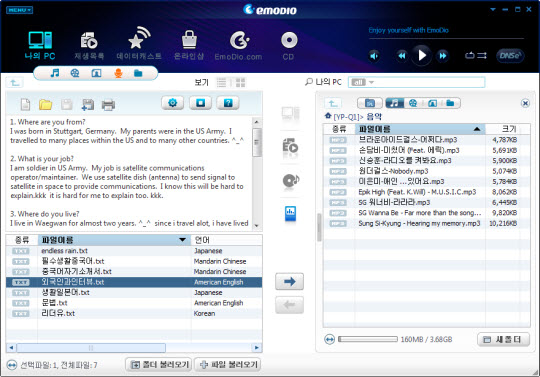This screenshot has width=540, height=377.
Task: Toggle the DNSe sound effect
Action: coord(510,55)
